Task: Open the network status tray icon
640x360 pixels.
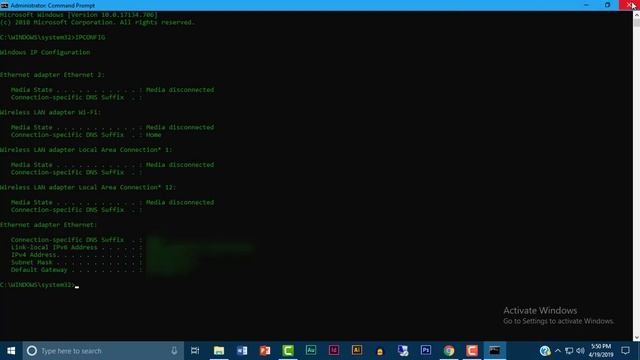Action: pyautogui.click(x=569, y=351)
